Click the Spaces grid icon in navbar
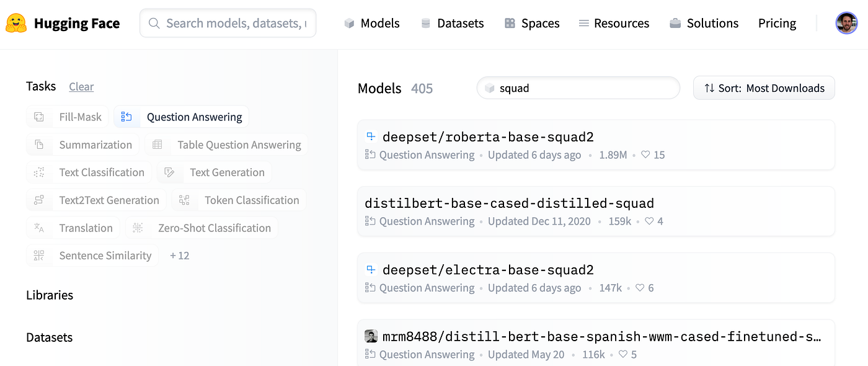 [x=510, y=22]
